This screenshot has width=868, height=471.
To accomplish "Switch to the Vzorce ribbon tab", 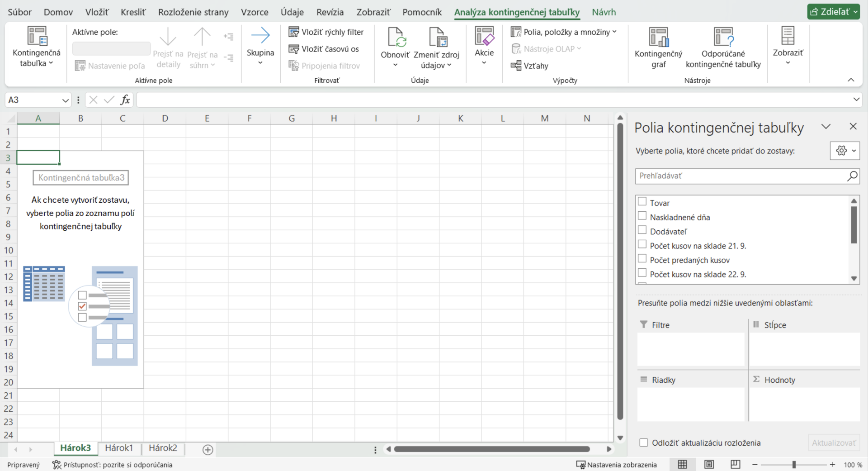I will pyautogui.click(x=255, y=12).
